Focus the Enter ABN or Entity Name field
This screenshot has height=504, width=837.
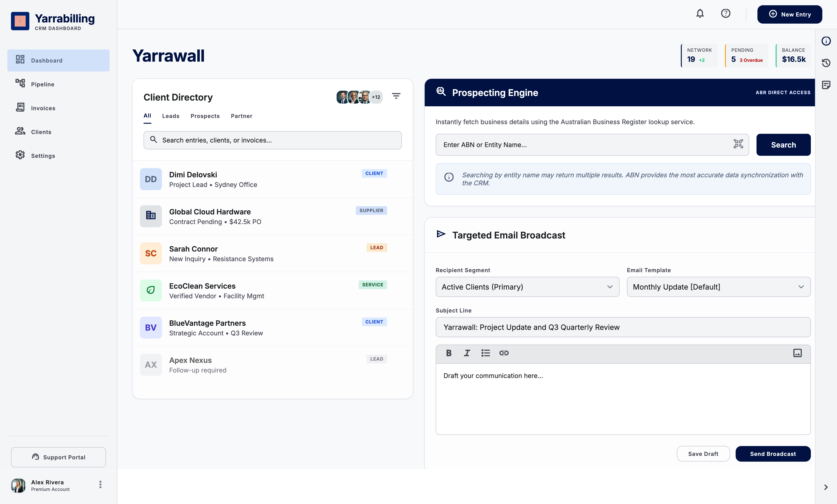(592, 145)
